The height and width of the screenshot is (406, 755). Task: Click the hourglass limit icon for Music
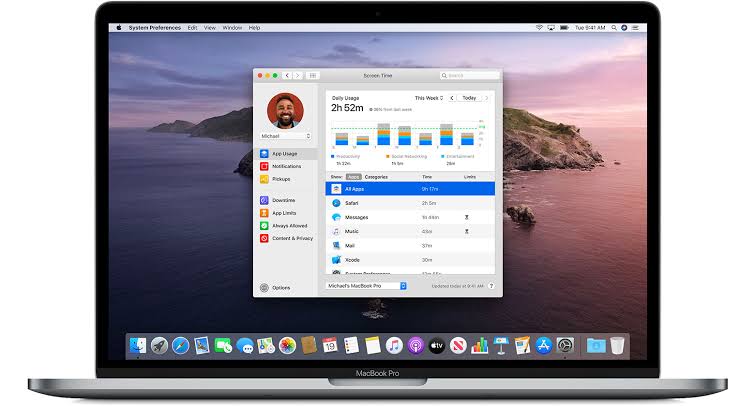point(467,232)
